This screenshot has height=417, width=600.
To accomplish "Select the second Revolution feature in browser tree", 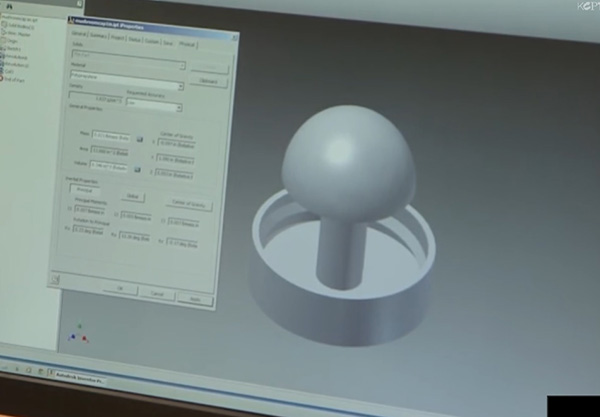I will pyautogui.click(x=18, y=65).
